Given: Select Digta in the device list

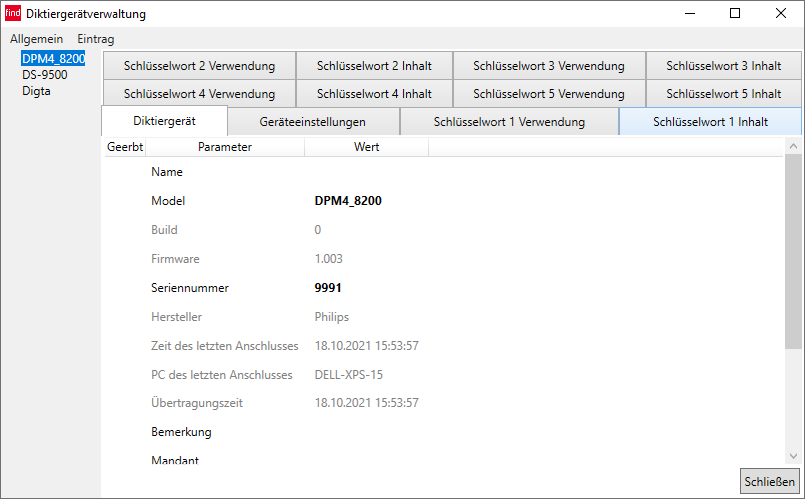Looking at the screenshot, I should tap(36, 91).
